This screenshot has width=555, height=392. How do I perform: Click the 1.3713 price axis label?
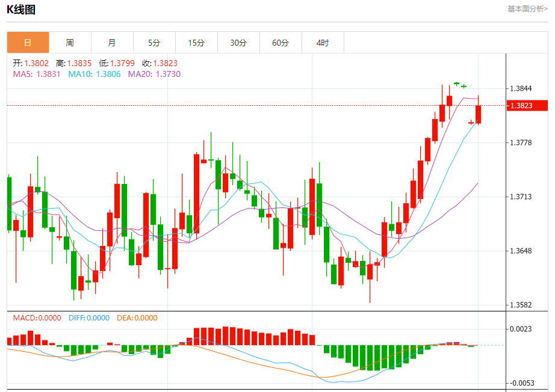coord(521,197)
